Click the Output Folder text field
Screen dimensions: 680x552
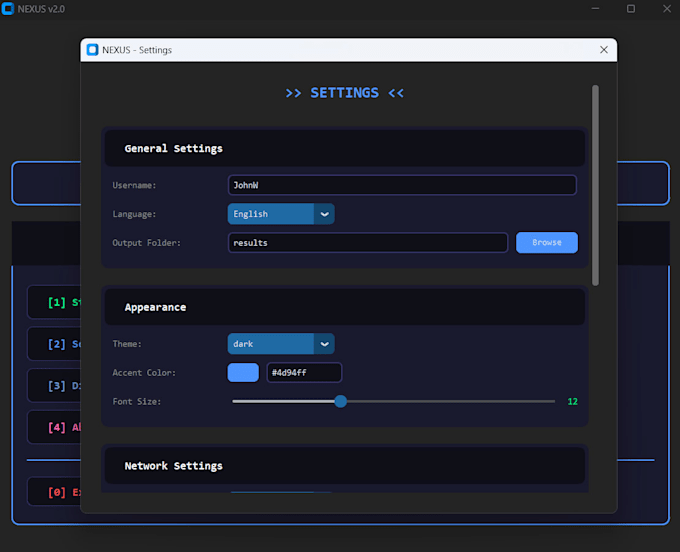coord(368,243)
